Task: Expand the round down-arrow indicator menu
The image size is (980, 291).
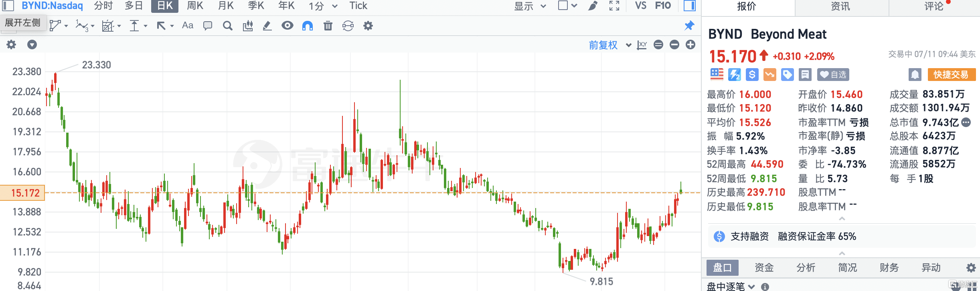Action: pyautogui.click(x=32, y=44)
